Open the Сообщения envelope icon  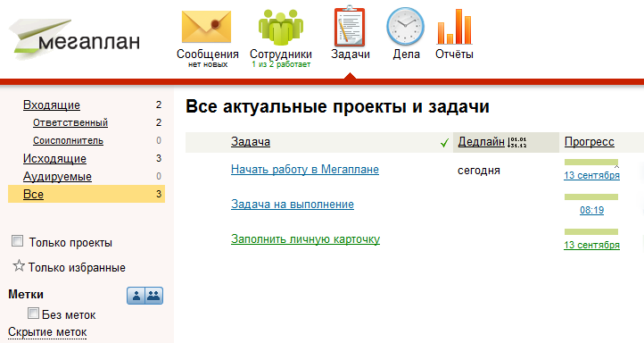(207, 27)
